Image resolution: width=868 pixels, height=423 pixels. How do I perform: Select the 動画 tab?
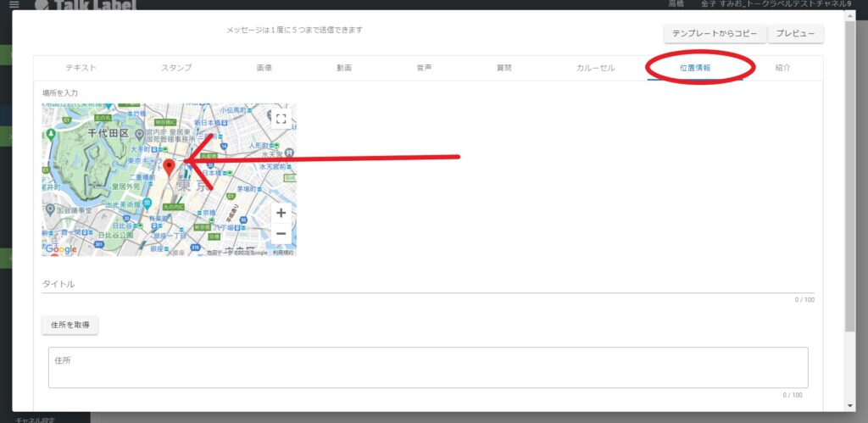pyautogui.click(x=343, y=68)
